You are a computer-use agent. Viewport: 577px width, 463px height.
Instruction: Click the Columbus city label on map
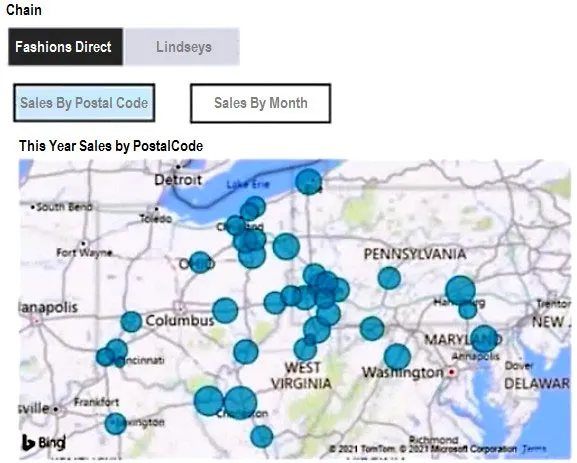pos(180,321)
